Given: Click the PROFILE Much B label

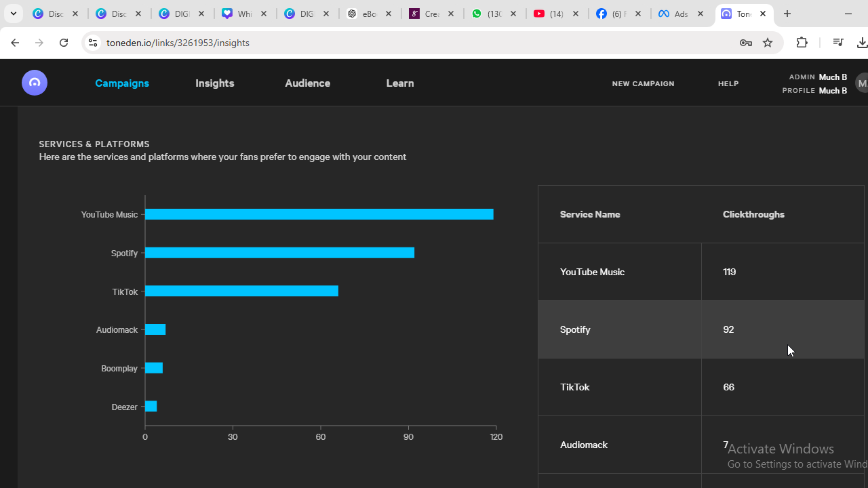Looking at the screenshot, I should (x=814, y=91).
